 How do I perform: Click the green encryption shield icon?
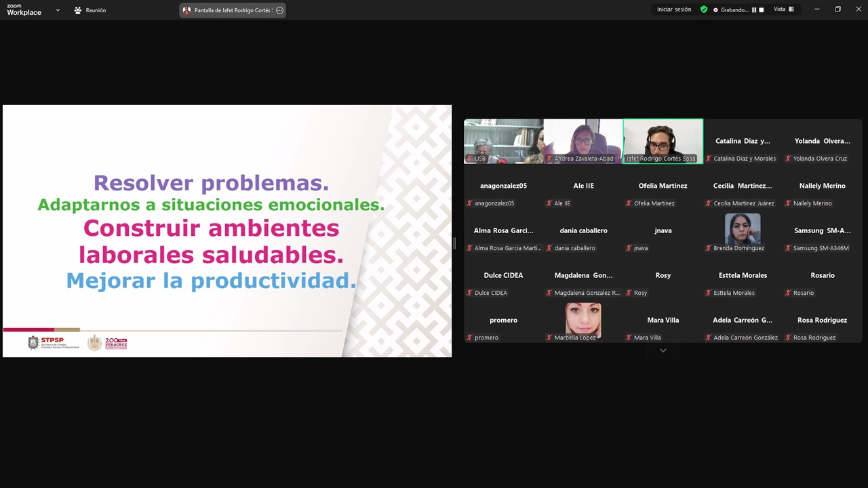point(704,9)
